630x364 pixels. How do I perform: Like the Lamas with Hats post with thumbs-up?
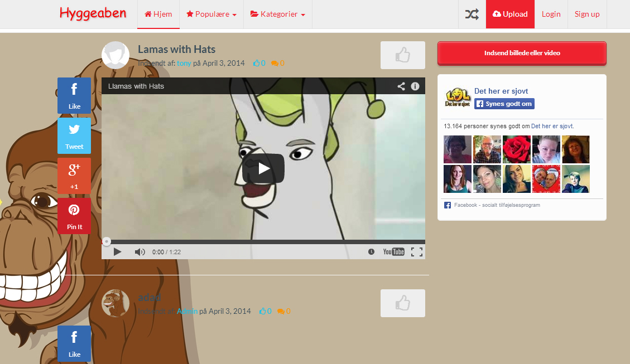[x=402, y=55]
